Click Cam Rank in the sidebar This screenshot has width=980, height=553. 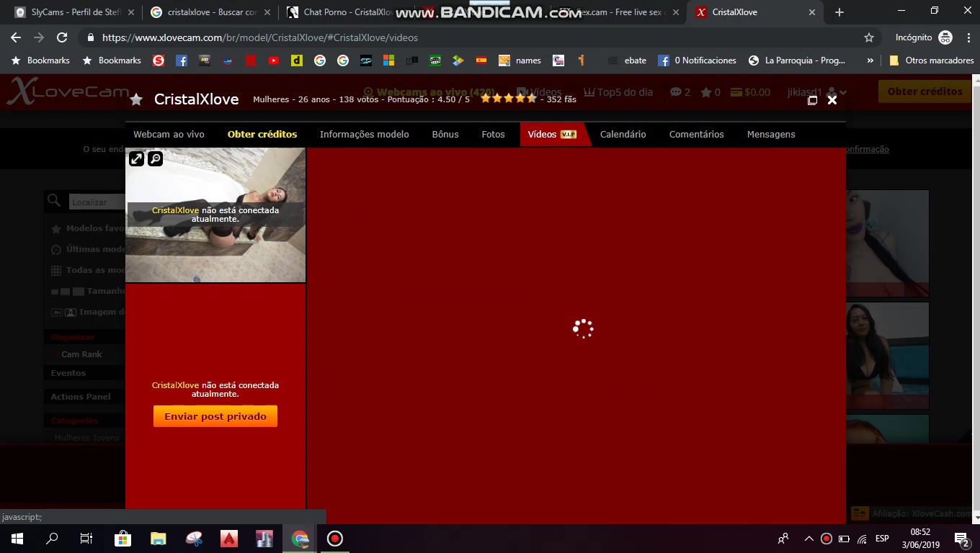[81, 354]
